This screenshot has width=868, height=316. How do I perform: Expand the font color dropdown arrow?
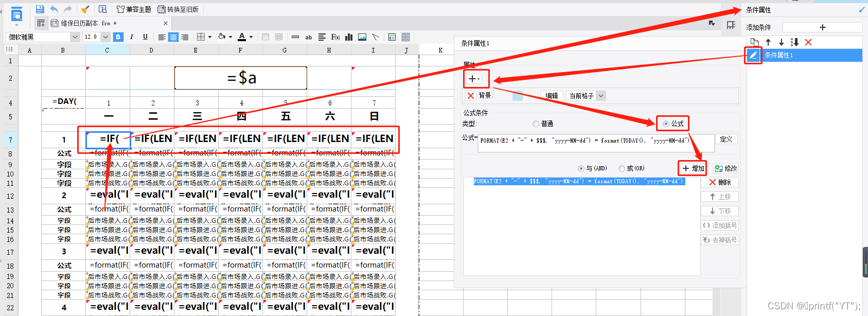pyautogui.click(x=251, y=37)
